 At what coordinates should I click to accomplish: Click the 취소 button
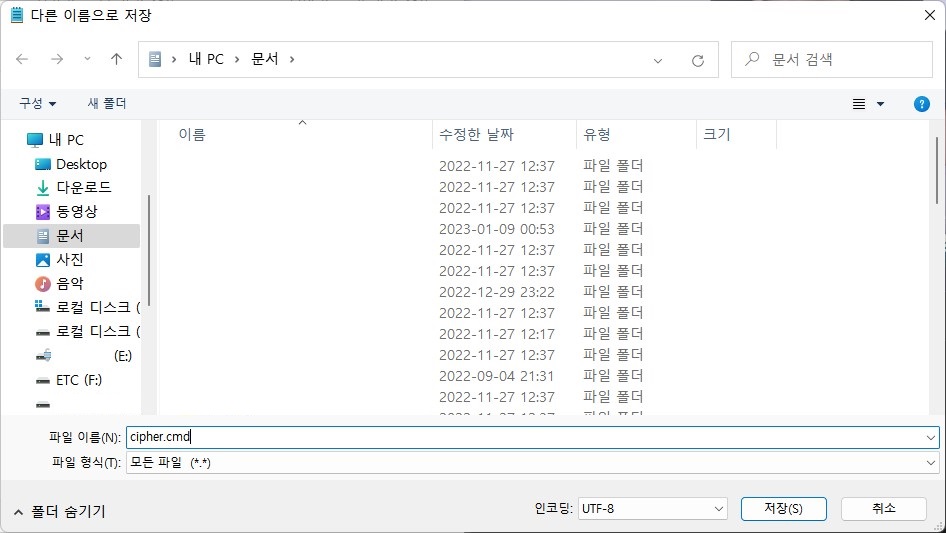pyautogui.click(x=883, y=509)
